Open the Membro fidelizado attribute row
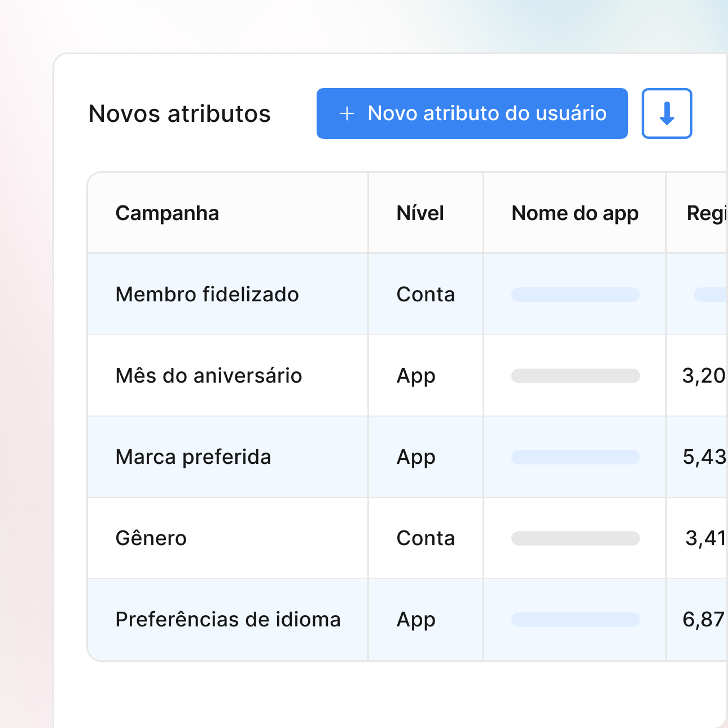The width and height of the screenshot is (728, 728). pyautogui.click(x=207, y=295)
